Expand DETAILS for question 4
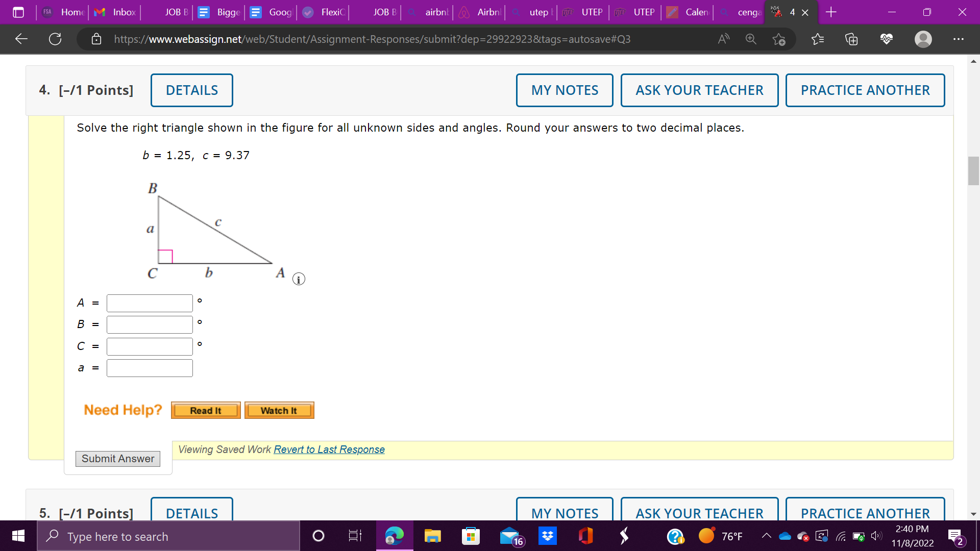 click(x=191, y=90)
